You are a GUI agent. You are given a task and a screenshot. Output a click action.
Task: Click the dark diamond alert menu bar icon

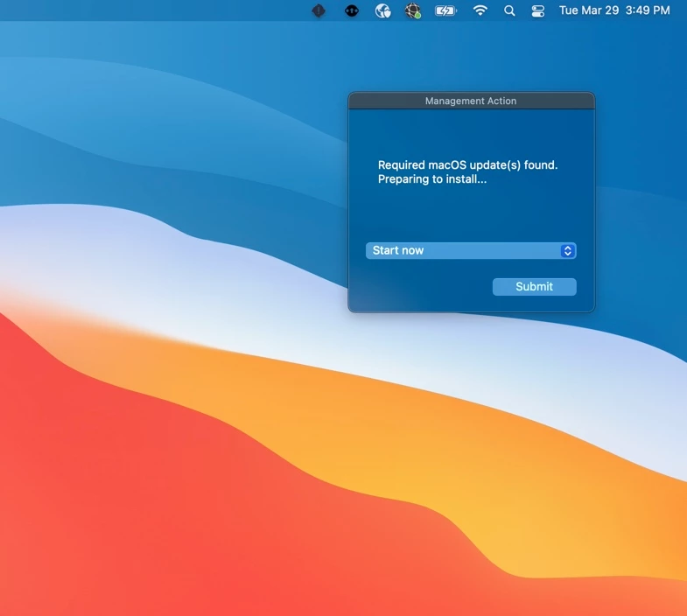[x=319, y=10]
